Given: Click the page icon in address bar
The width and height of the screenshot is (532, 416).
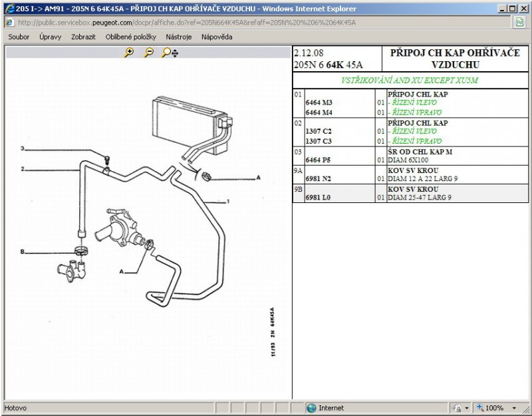Looking at the screenshot, I should (x=9, y=22).
